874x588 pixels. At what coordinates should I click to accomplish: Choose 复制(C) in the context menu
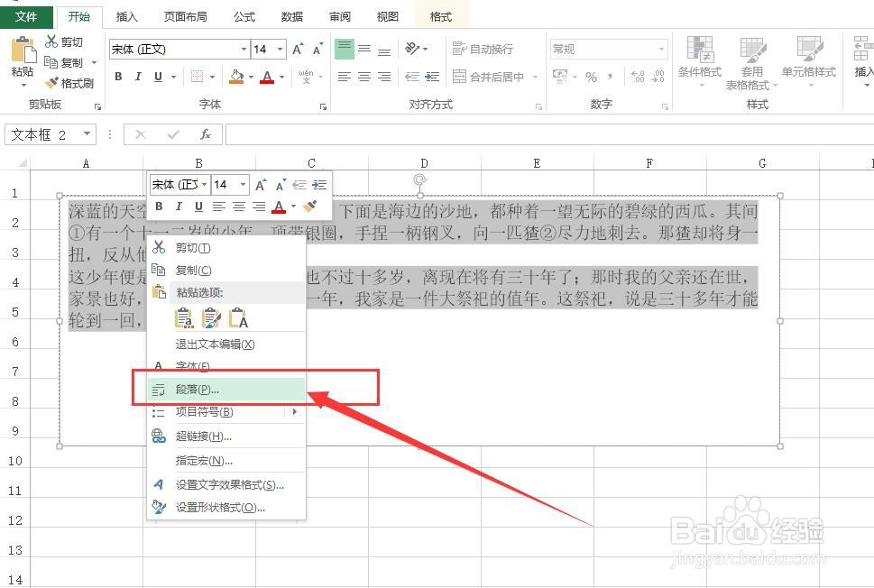point(227,270)
